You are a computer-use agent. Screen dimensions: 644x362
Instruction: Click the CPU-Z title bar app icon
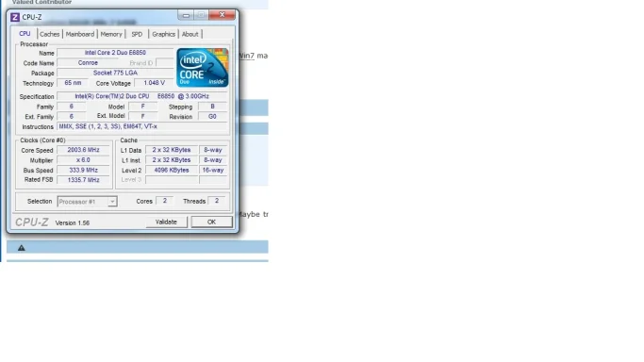15,17
